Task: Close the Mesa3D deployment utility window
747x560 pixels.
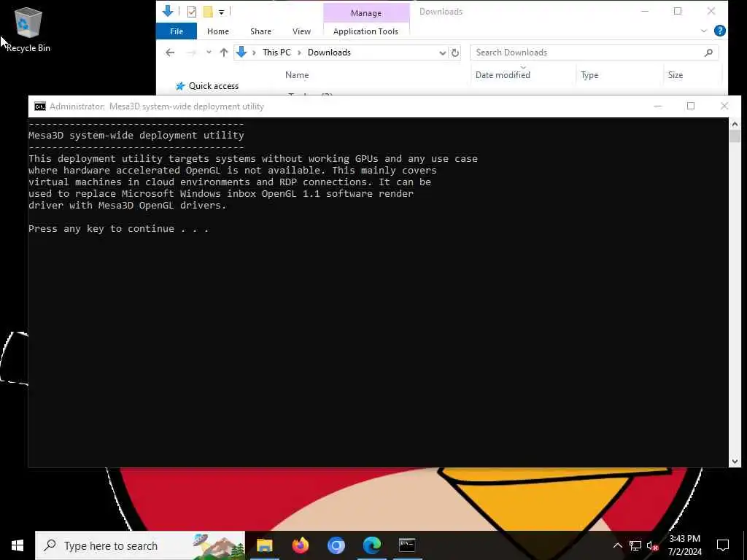Action: pyautogui.click(x=724, y=106)
